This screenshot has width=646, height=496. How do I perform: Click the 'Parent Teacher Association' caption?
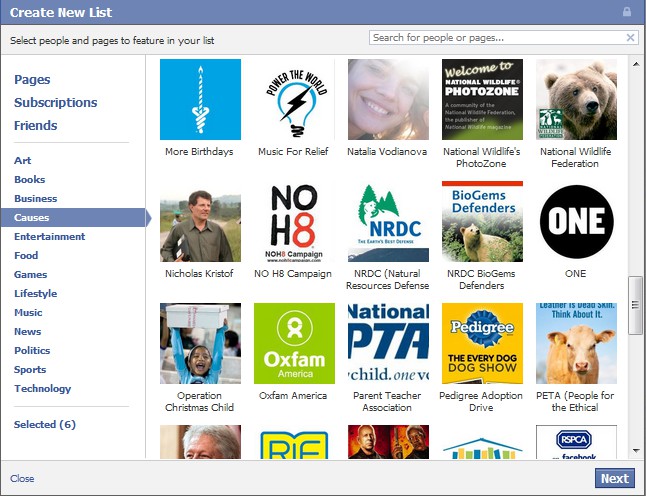tap(387, 402)
